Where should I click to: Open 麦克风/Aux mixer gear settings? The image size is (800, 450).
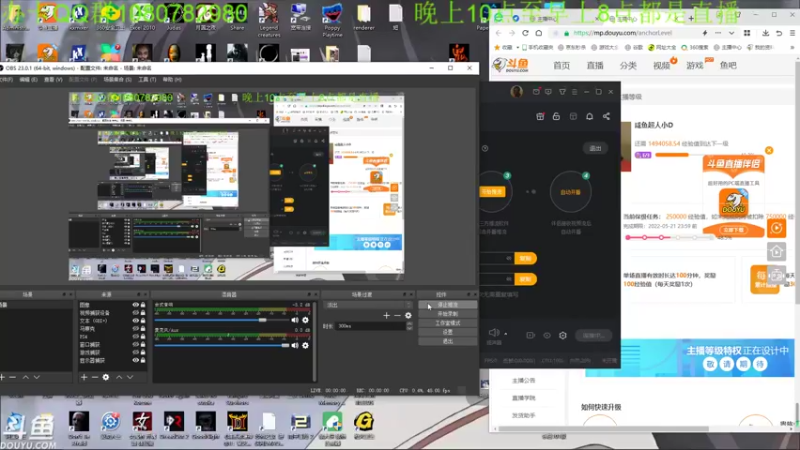click(305, 345)
